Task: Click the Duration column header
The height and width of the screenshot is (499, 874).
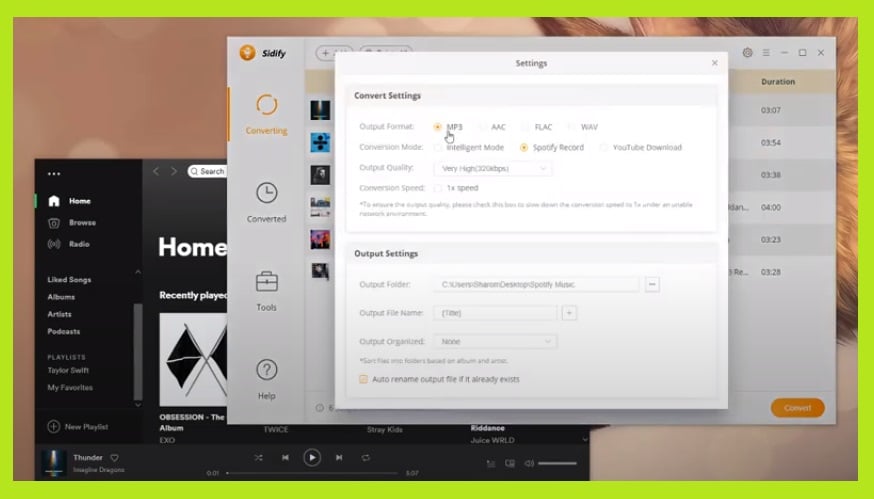Action: 778,81
